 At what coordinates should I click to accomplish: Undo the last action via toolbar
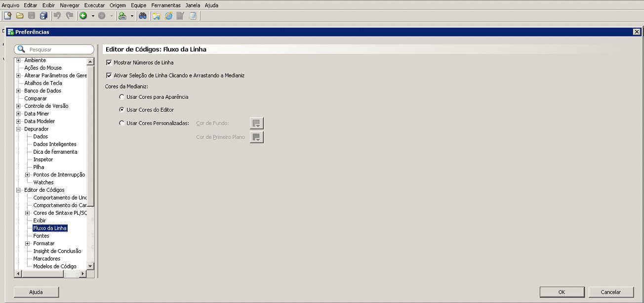pyautogui.click(x=56, y=16)
